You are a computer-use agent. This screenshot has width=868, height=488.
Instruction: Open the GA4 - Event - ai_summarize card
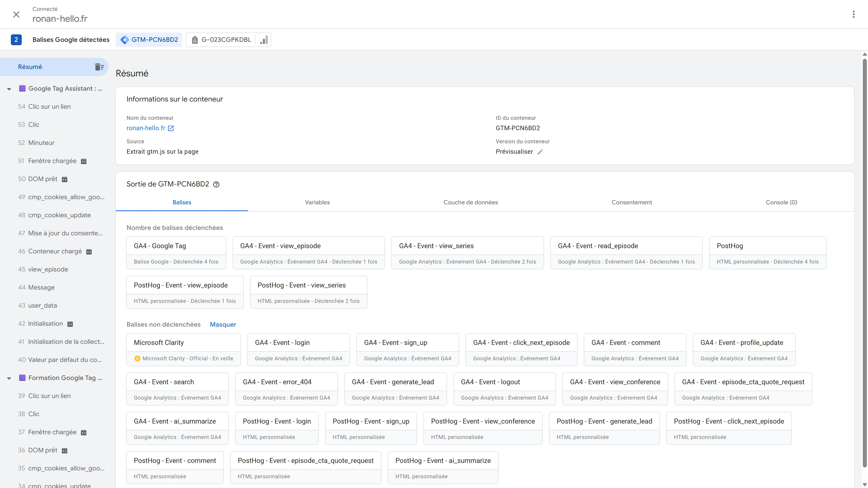tap(177, 428)
